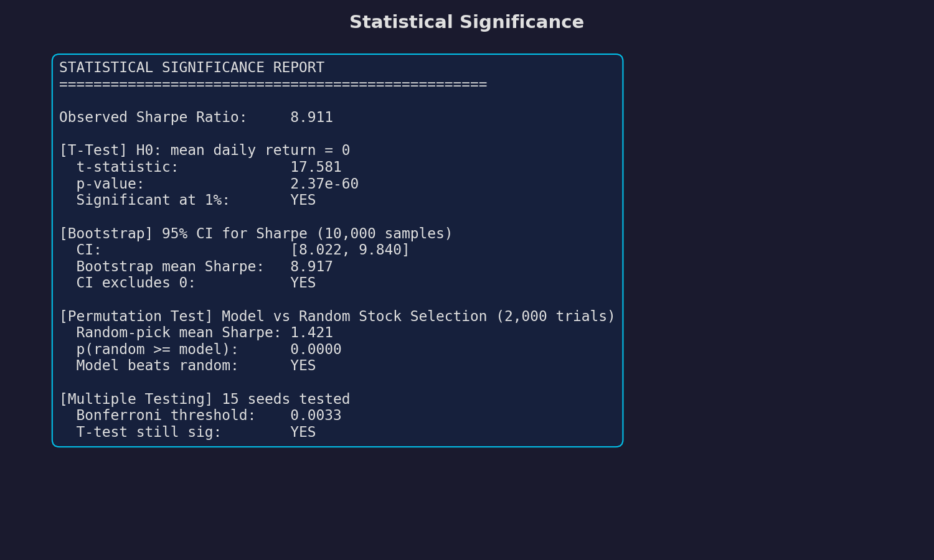Click the STATISTICAL SIGNIFICANCE REPORT header
Screen dimensions: 934x560
coord(191,67)
